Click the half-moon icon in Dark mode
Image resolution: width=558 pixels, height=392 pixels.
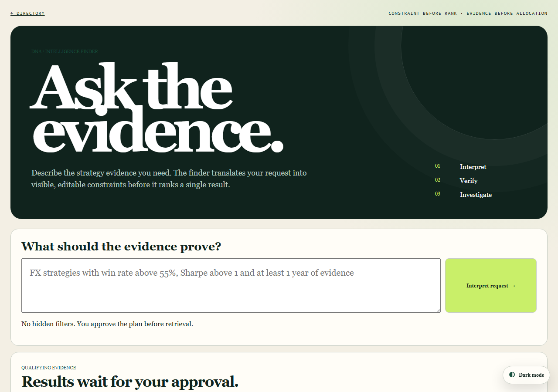click(512, 375)
